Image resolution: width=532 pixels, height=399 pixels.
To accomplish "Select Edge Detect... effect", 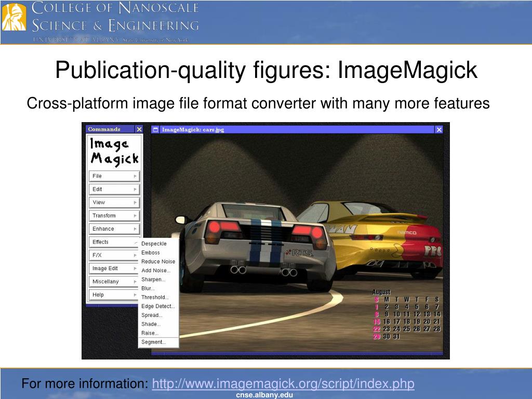I will [x=158, y=307].
